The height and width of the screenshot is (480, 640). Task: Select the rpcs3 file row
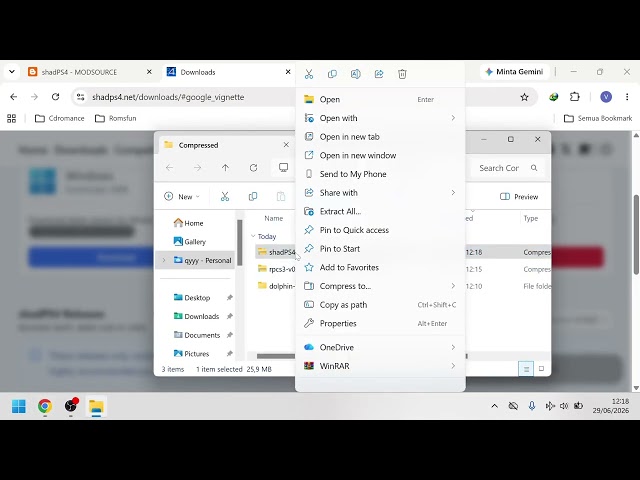(x=276, y=269)
